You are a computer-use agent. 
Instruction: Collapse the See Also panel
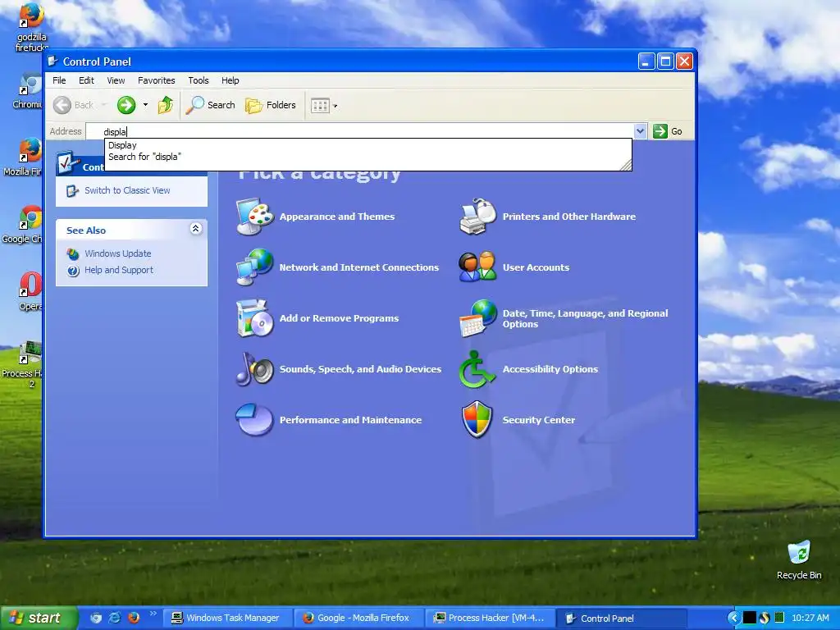pos(195,229)
